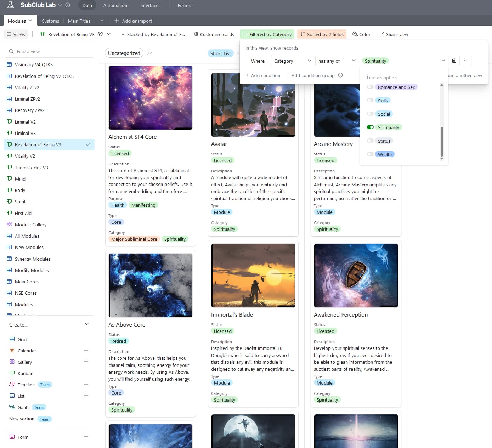492x448 pixels.
Task: Switch to the Main Titles table tab
Action: [79, 21]
